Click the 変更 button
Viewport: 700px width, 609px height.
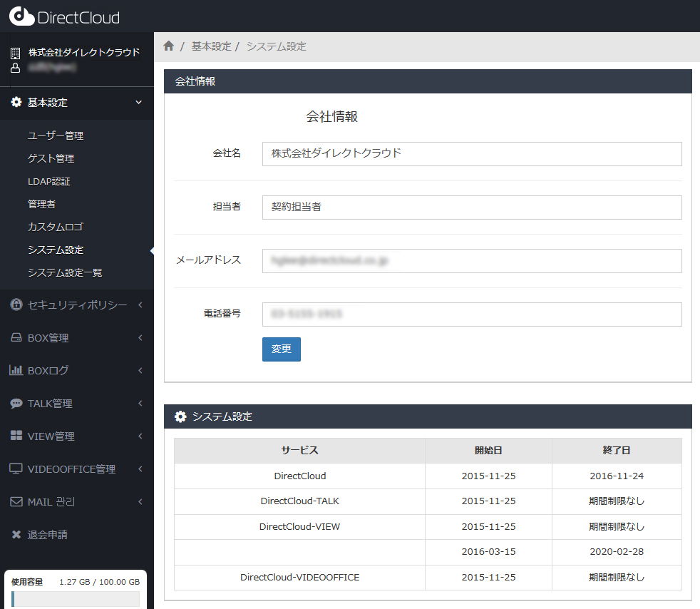[282, 349]
